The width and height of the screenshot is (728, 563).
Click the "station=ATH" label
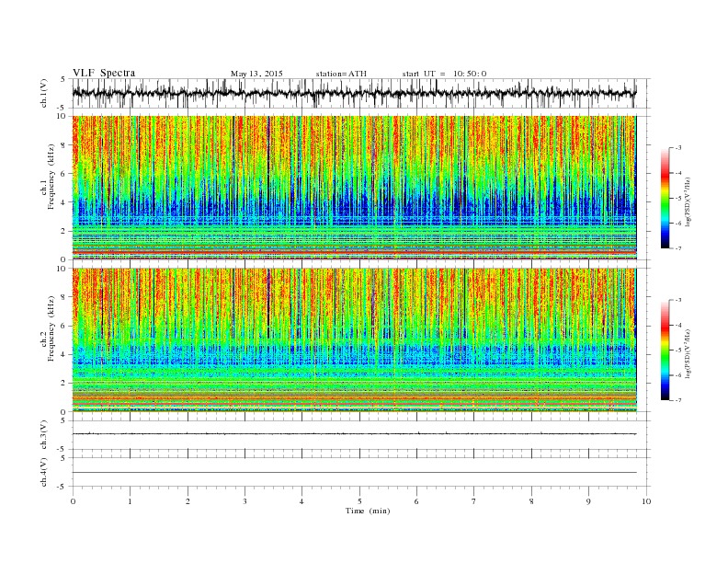[x=341, y=74]
